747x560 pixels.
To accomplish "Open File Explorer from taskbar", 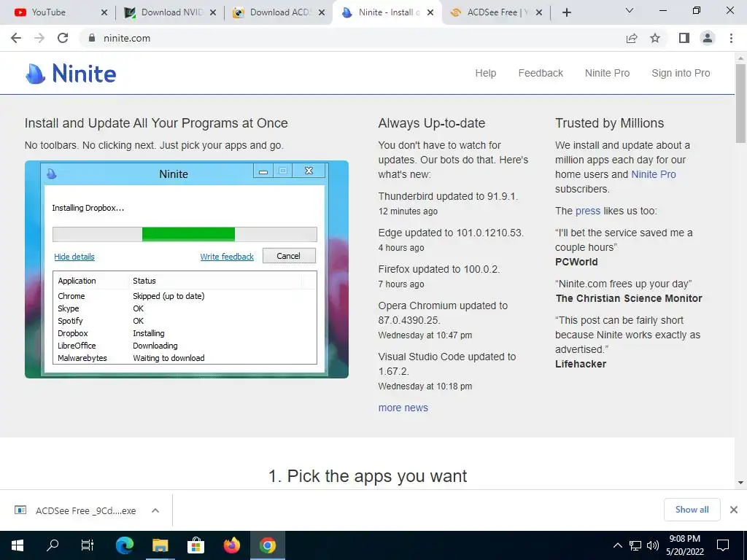I will point(160,545).
